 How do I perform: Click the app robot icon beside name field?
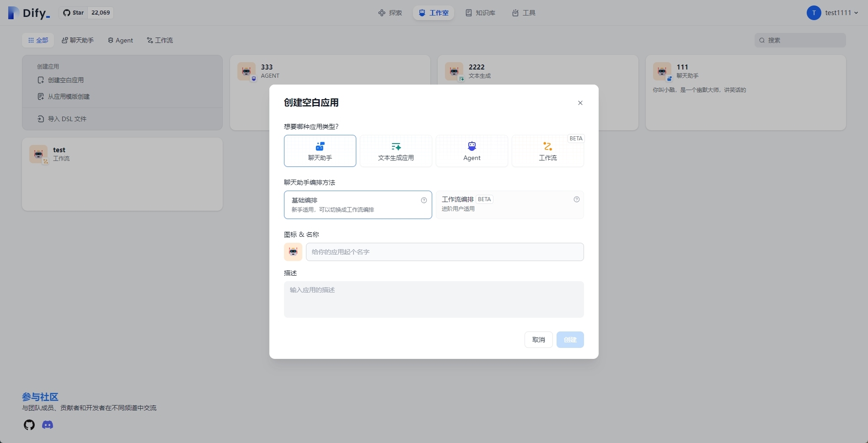coord(293,252)
